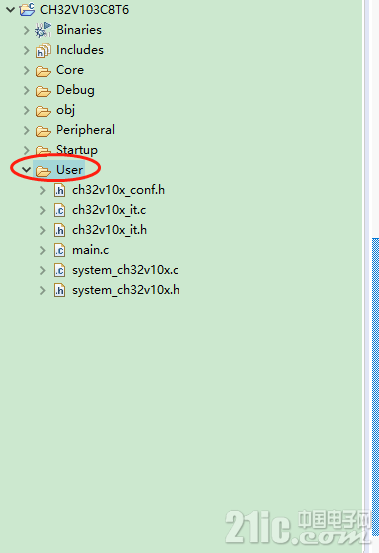
Task: Expand the Startup folder arrow
Action: (26, 151)
